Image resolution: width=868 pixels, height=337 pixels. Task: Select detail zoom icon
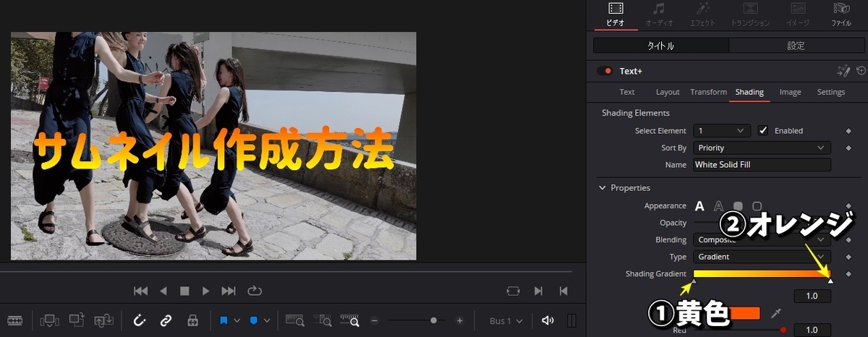click(323, 320)
